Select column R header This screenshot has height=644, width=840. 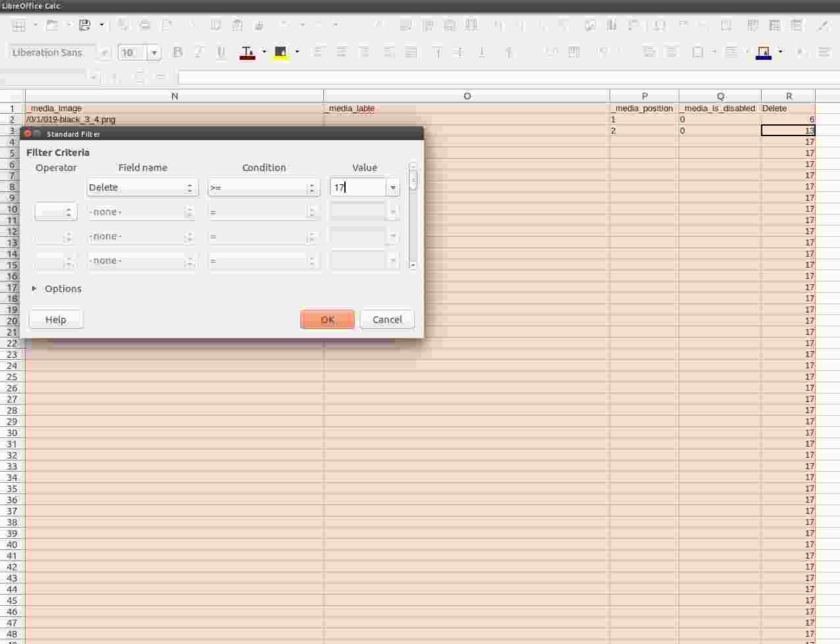789,96
